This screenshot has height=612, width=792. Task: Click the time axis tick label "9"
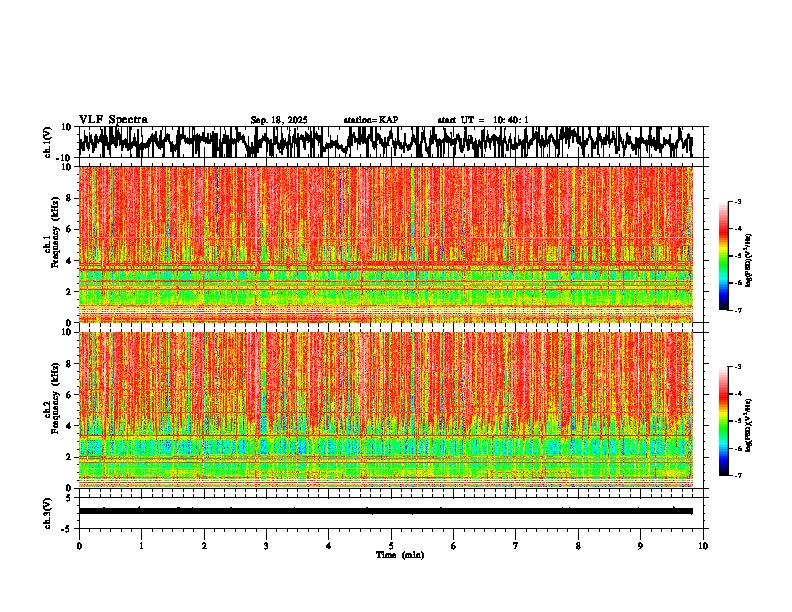coord(640,546)
